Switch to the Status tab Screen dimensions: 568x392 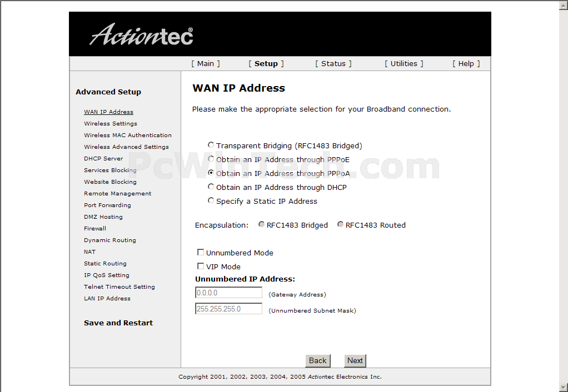click(333, 64)
